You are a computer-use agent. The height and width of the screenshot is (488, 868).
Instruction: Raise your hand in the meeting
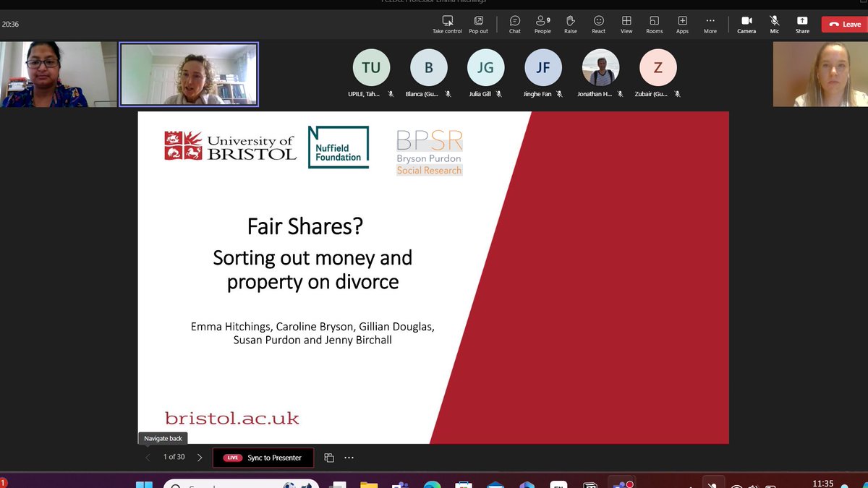point(570,25)
